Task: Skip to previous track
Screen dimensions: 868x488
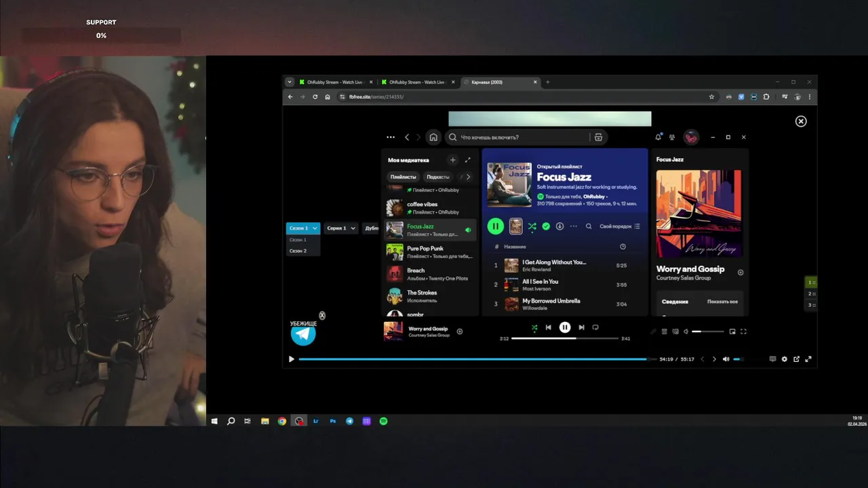Action: (549, 327)
